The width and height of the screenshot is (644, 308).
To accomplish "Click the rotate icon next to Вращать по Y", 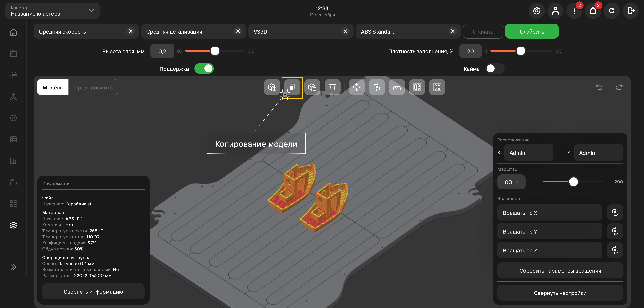I will [x=615, y=231].
